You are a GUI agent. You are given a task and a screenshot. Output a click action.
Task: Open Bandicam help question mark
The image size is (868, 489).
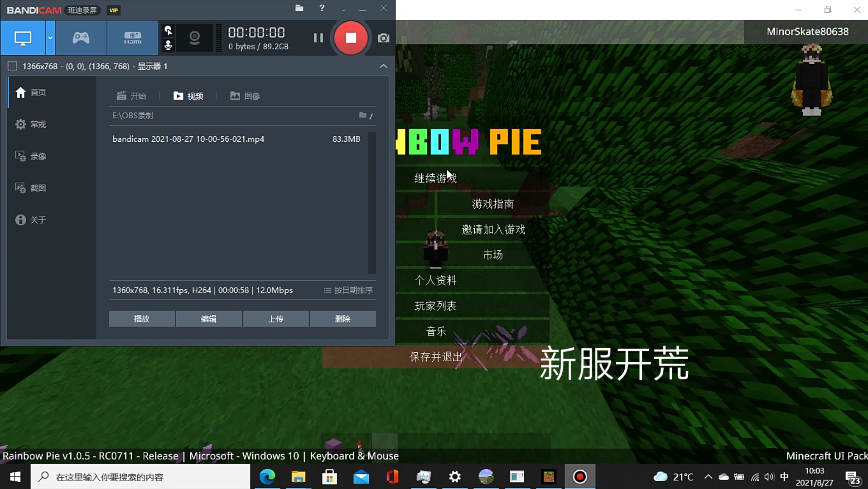click(322, 8)
